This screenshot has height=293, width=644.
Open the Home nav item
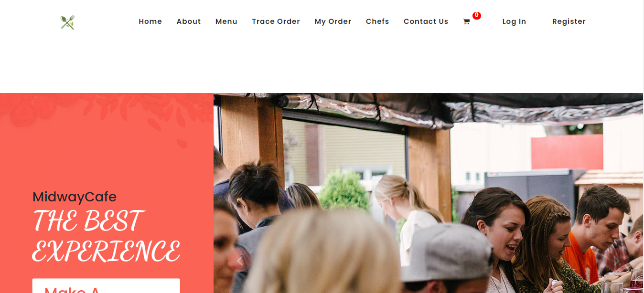point(150,21)
